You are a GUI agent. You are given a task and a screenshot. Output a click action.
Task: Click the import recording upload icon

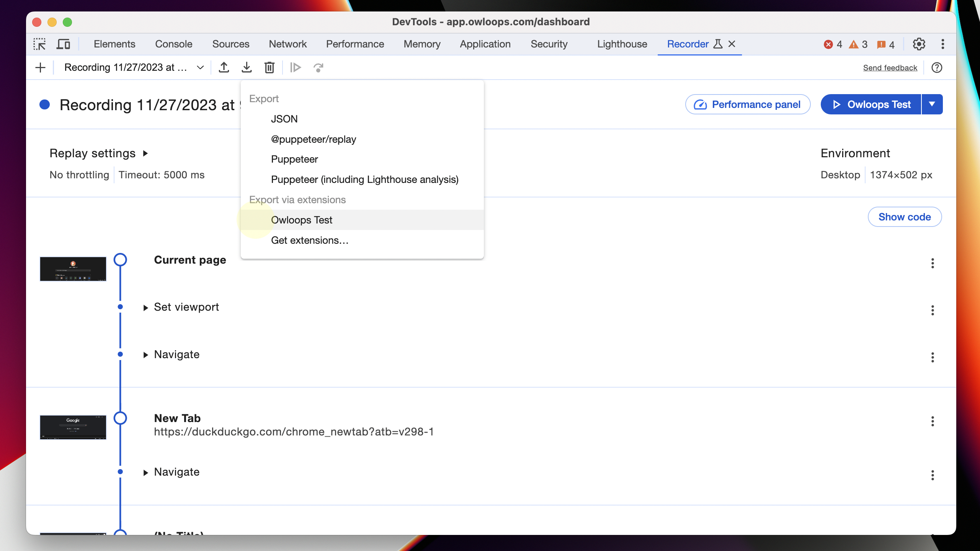[x=224, y=68]
